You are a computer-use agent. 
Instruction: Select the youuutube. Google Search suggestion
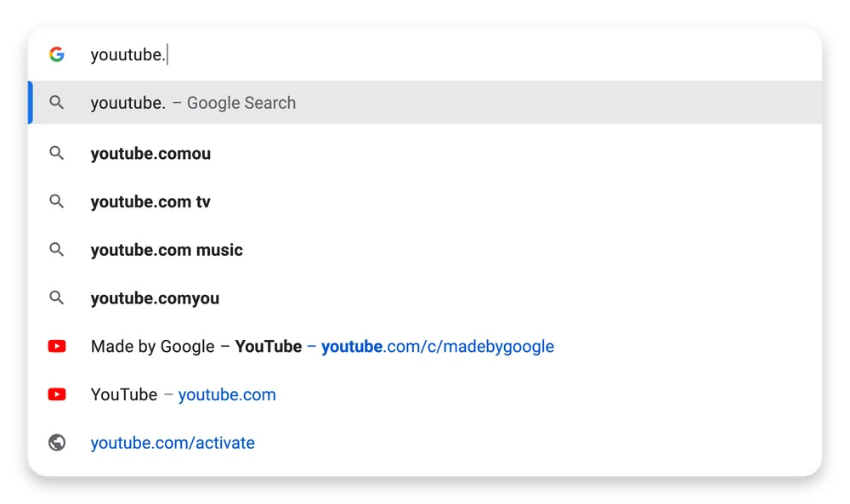coord(193,102)
